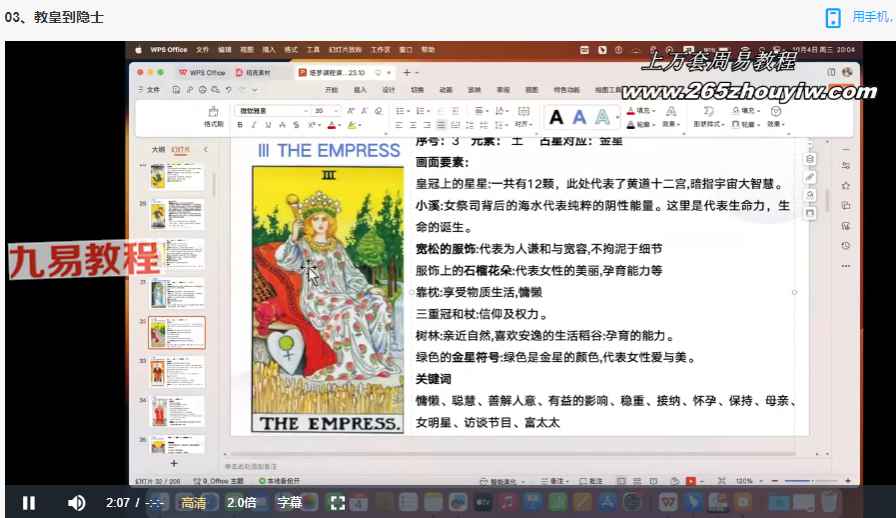The height and width of the screenshot is (518, 896).
Task: Open the bullet list dropdown
Action: 402,110
